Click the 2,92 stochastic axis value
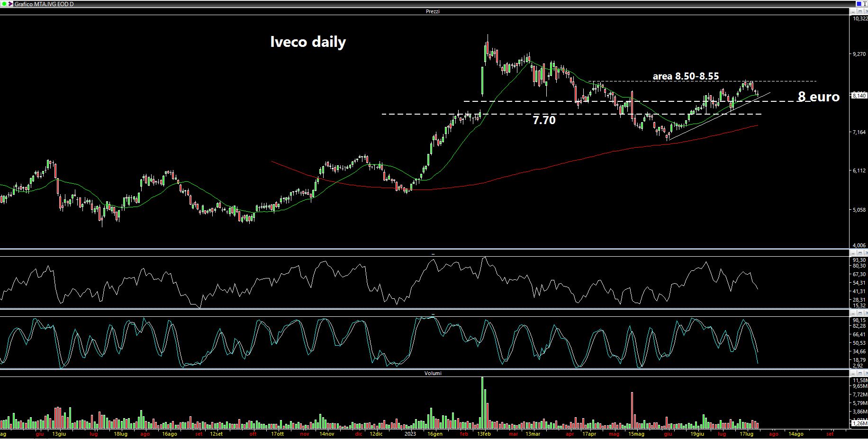The image size is (868, 439). click(858, 366)
